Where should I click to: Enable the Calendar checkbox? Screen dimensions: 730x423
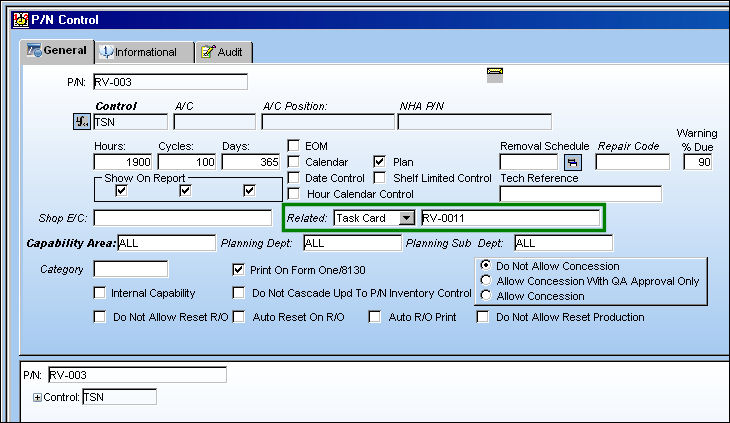(x=293, y=162)
